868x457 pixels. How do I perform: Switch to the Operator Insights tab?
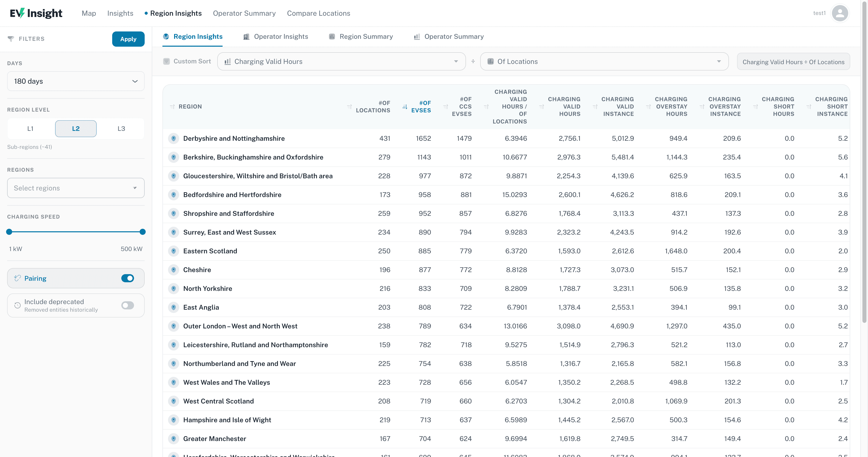pos(275,36)
